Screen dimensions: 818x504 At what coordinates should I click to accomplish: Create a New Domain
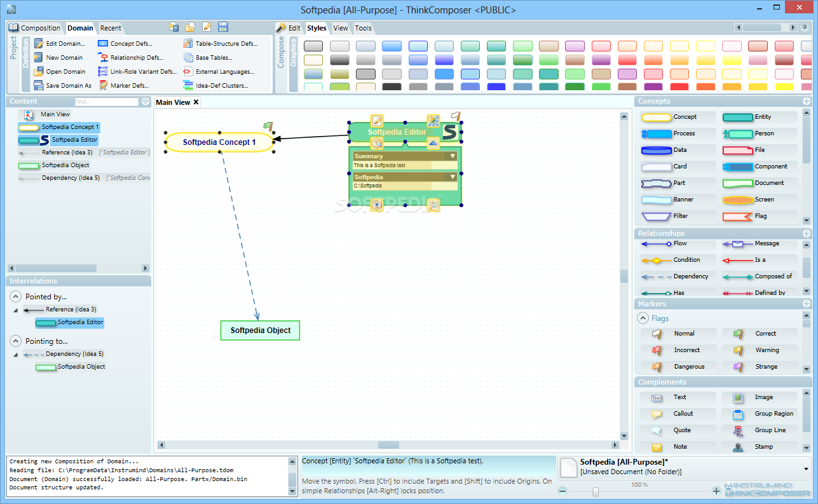click(x=58, y=58)
